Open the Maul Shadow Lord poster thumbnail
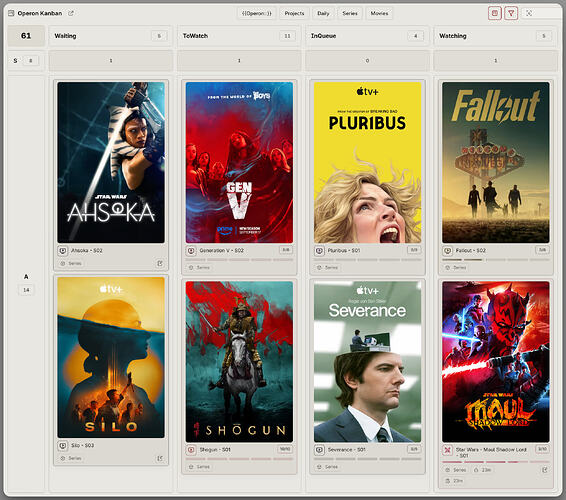The height and width of the screenshot is (500, 566). 496,362
